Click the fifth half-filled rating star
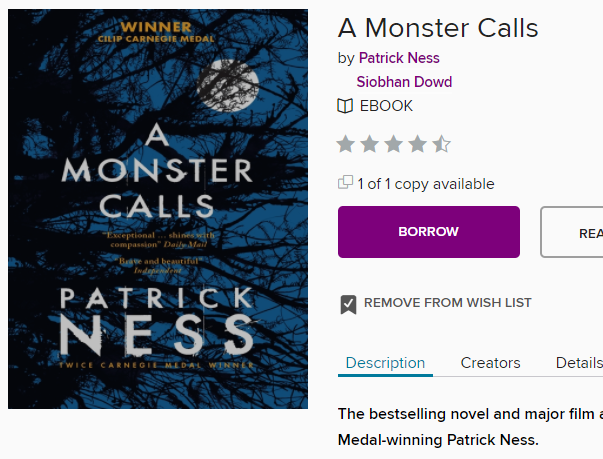 tap(441, 144)
